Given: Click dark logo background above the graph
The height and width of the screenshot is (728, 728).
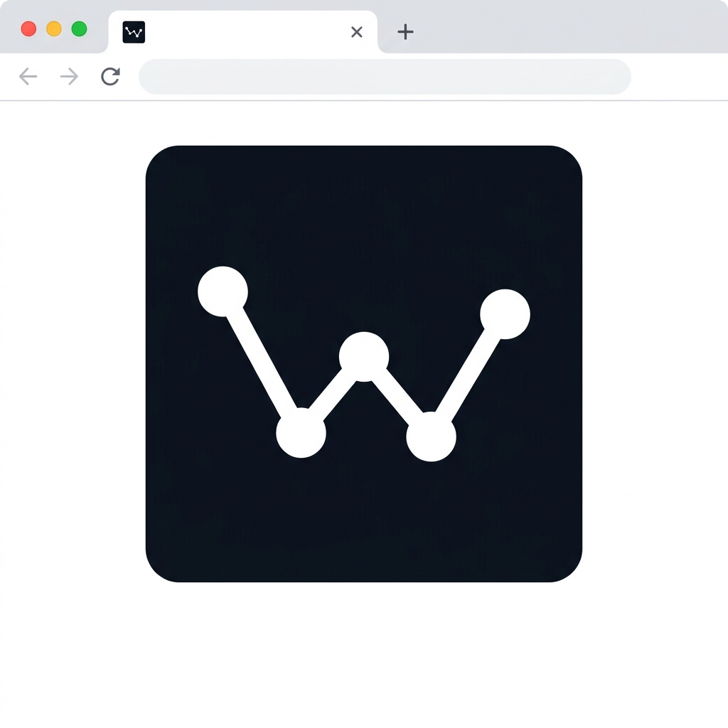Looking at the screenshot, I should (364, 206).
